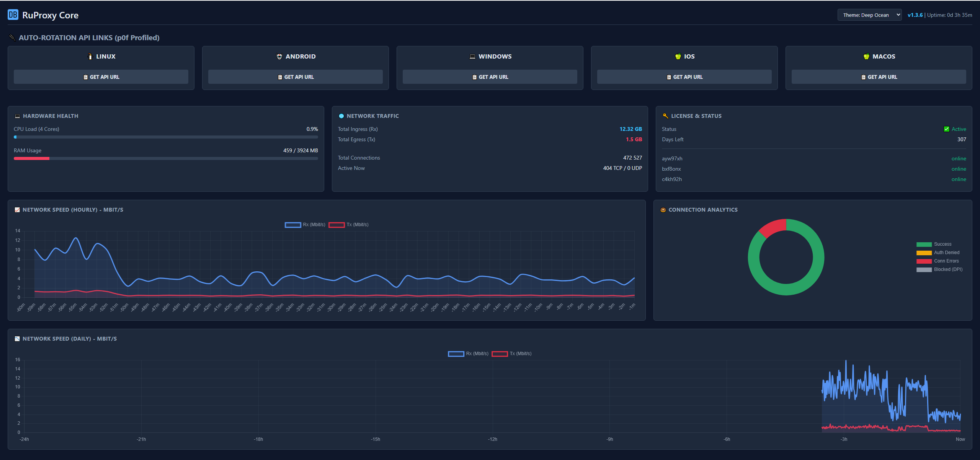Click the DB logo in the header
980x460 pixels.
tap(13, 15)
